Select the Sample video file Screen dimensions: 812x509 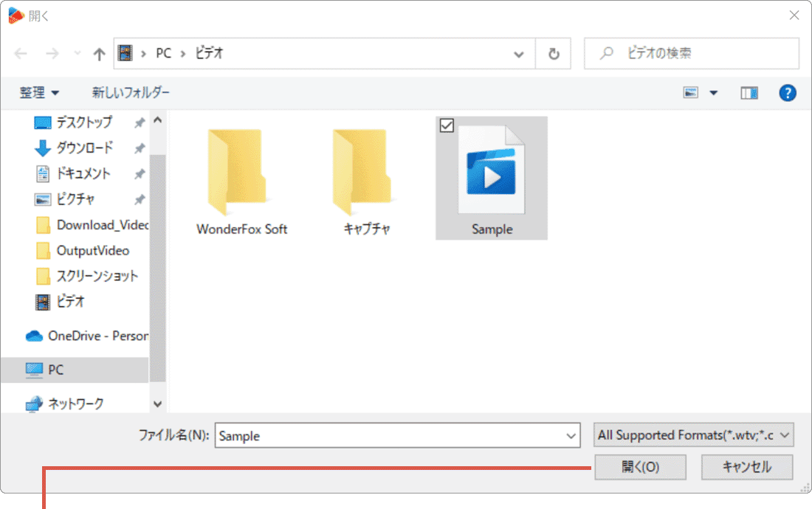click(x=492, y=181)
